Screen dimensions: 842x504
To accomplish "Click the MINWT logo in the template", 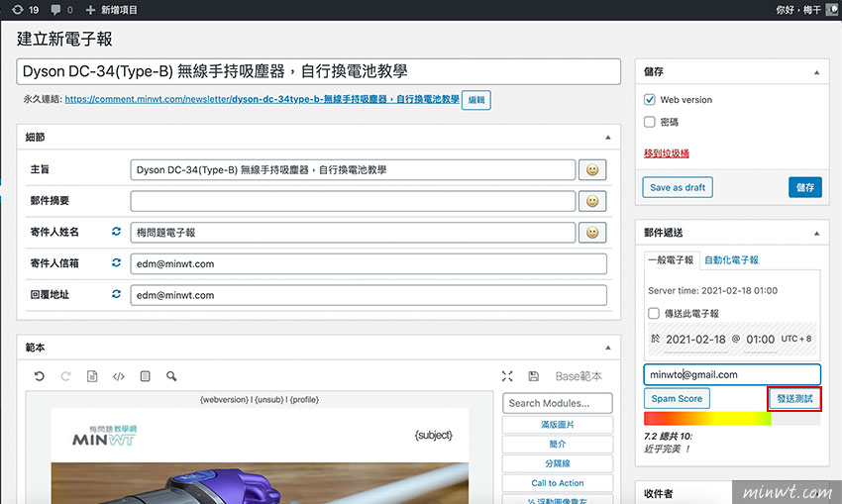I will click(104, 436).
